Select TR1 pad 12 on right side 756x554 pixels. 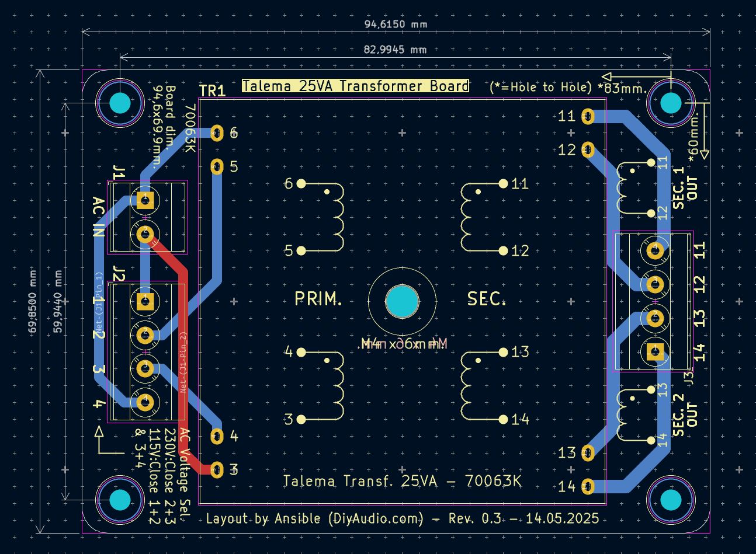click(588, 150)
